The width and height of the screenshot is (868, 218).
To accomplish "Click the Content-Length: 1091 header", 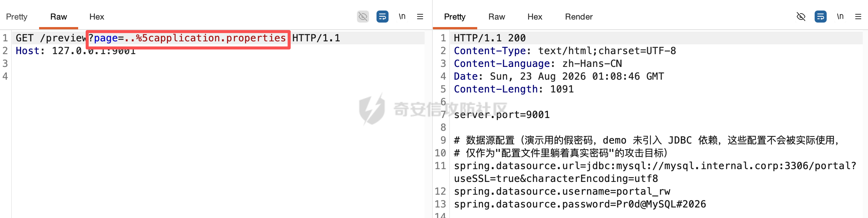I will tap(514, 89).
